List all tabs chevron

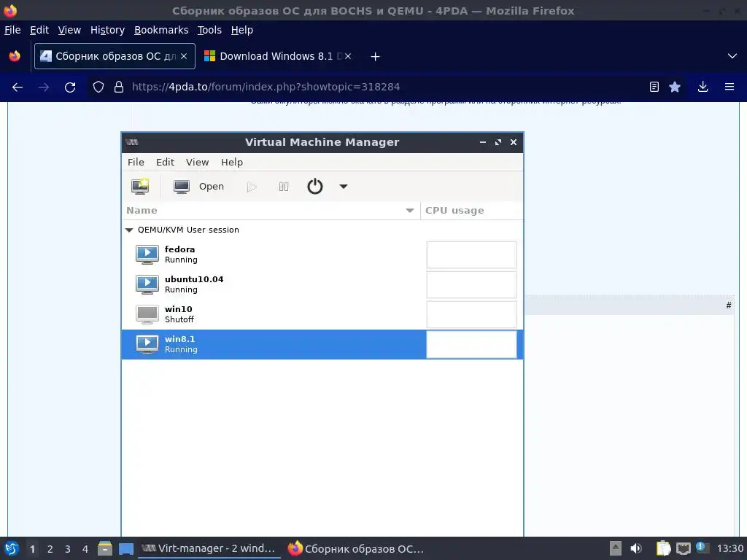[x=732, y=56]
